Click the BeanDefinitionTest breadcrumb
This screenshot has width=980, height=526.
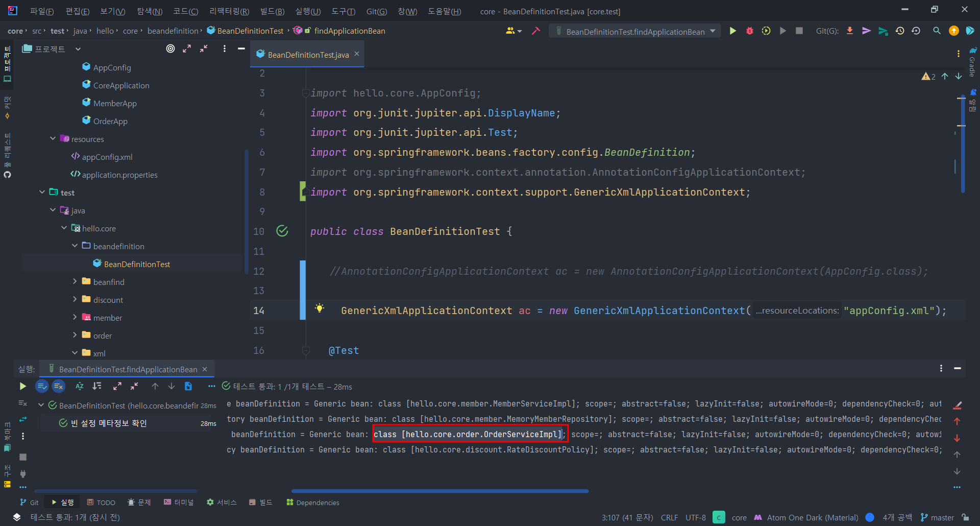point(246,31)
